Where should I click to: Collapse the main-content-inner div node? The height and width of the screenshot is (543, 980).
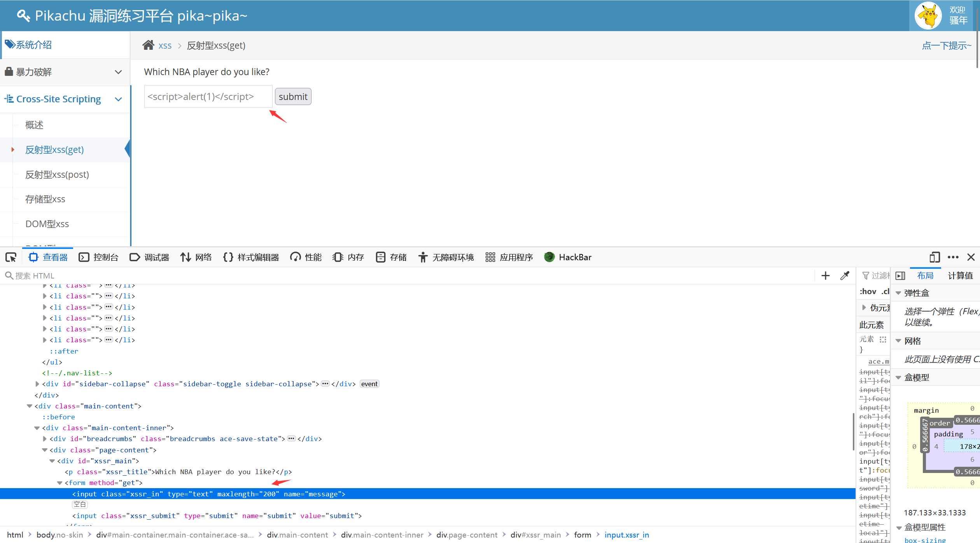(37, 428)
